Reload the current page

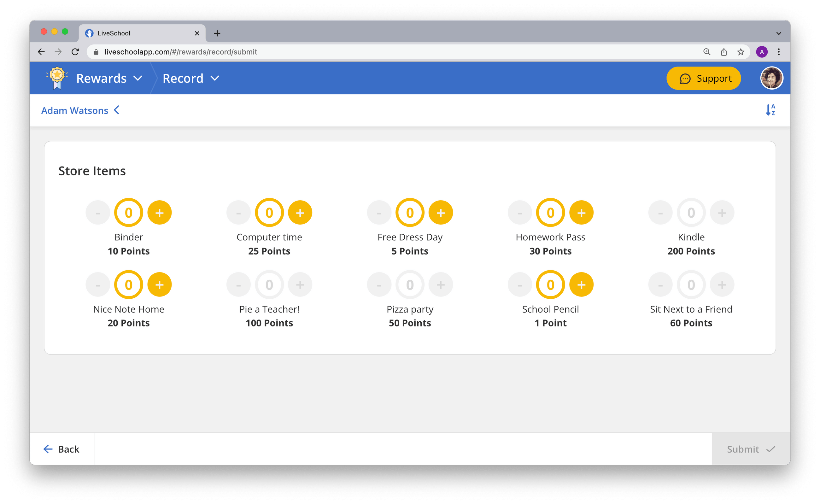coord(75,52)
